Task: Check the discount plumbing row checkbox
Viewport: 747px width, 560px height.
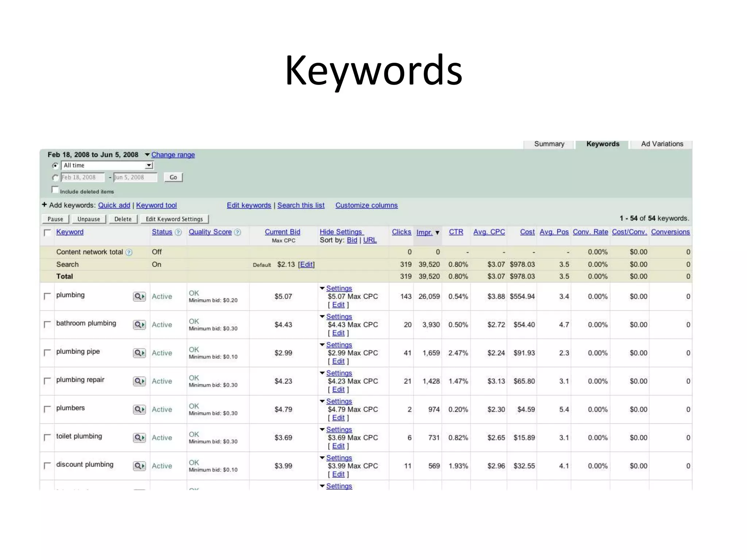Action: click(x=47, y=466)
